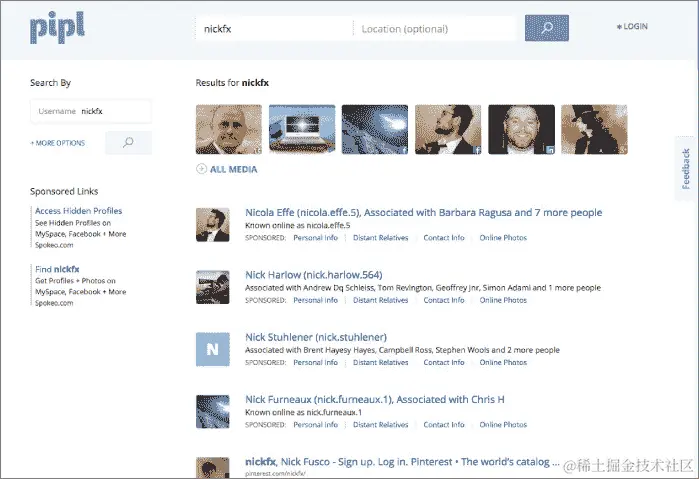
Task: Click inside the nickfx search field
Action: click(274, 29)
